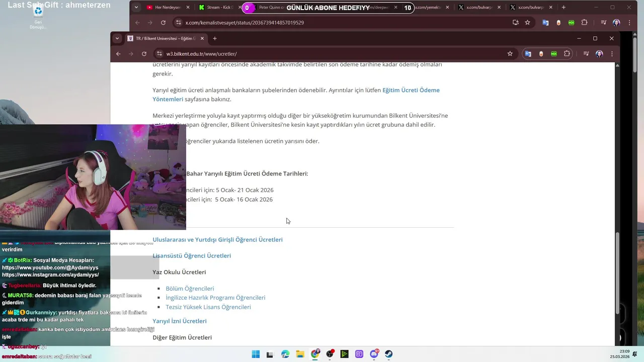Switch to the x.com/yemekte tab
Screen dimensions: 644x362
(x=430, y=8)
